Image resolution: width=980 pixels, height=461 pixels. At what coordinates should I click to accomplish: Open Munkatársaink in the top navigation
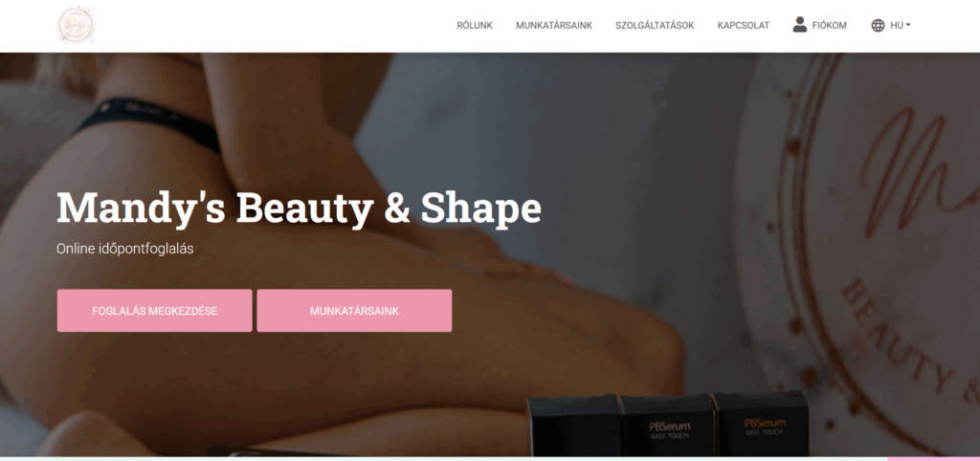[554, 26]
